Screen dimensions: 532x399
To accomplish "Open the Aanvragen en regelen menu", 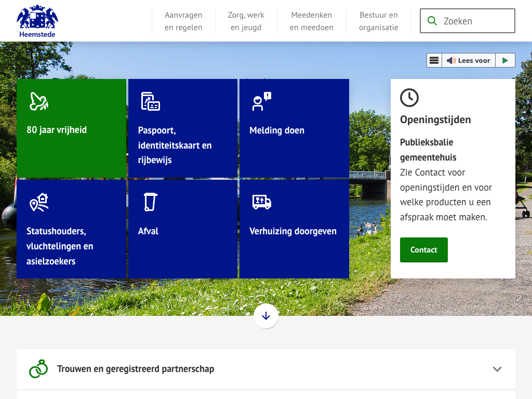I will [x=183, y=21].
